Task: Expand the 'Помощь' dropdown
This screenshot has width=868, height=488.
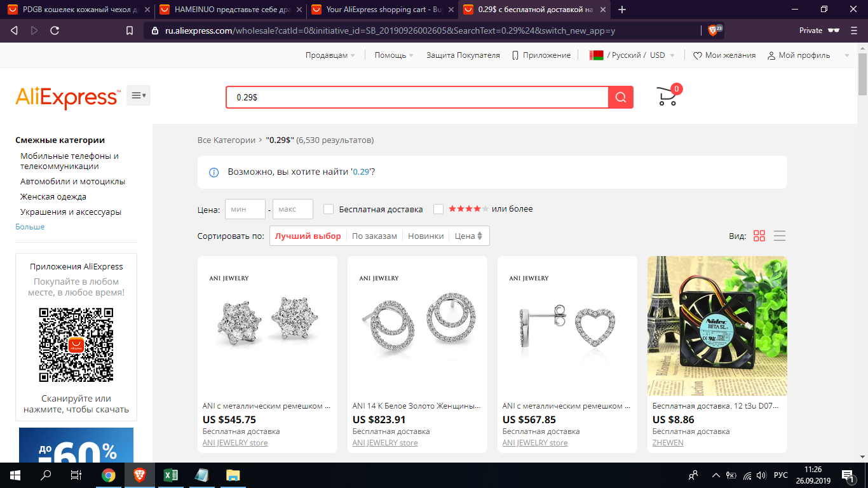Action: point(394,55)
